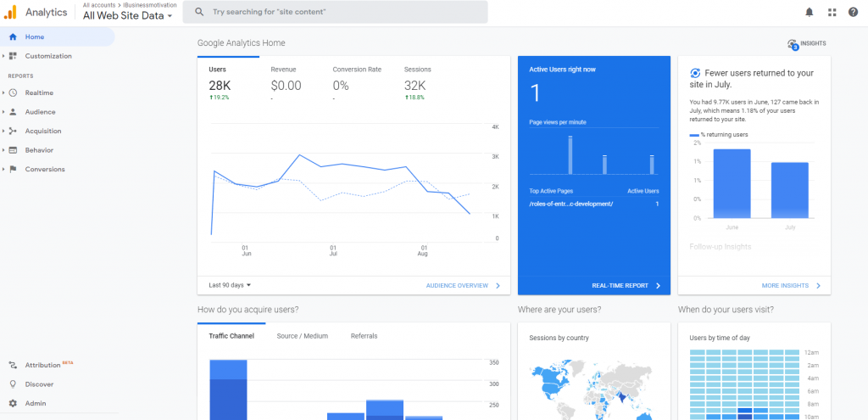Viewport: 868px width, 420px height.
Task: Select the Sessions metric tab
Action: 417,84
